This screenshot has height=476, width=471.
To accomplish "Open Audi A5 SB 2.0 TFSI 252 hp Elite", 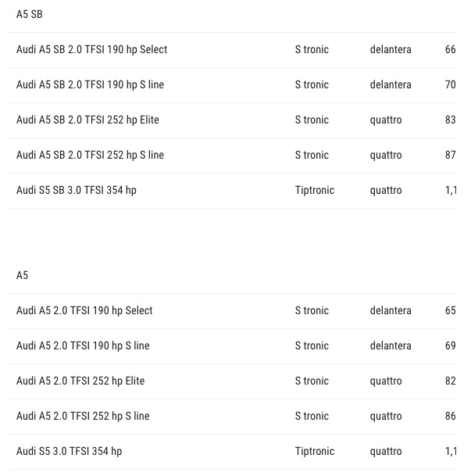I will click(87, 120).
